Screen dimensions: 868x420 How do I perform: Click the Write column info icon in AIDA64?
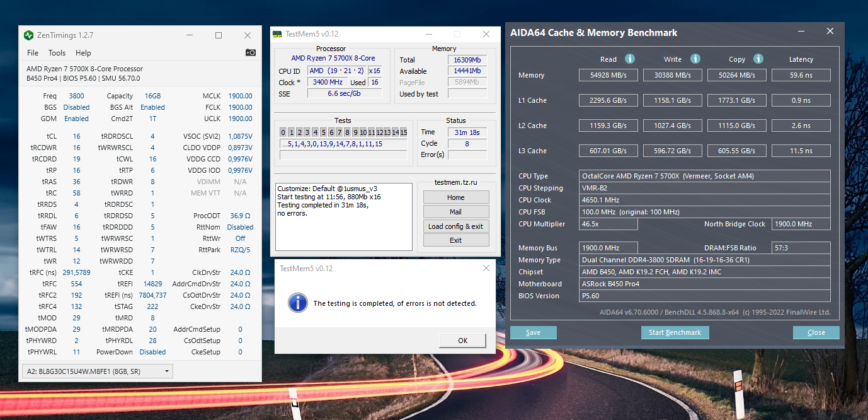695,59
